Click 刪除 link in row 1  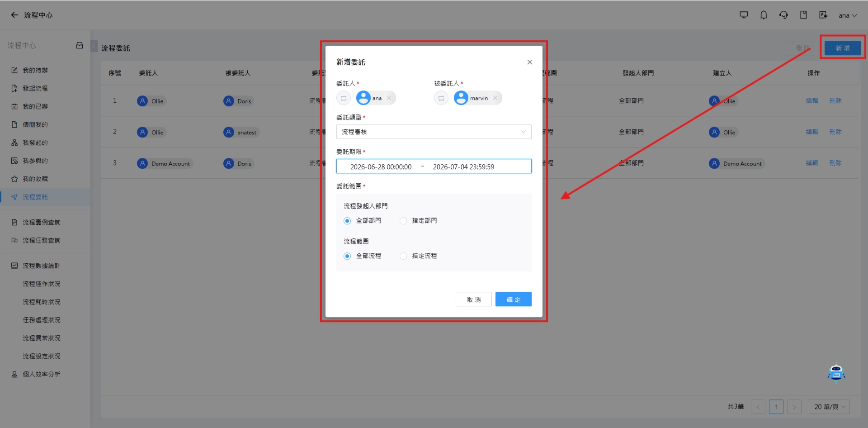(x=835, y=100)
